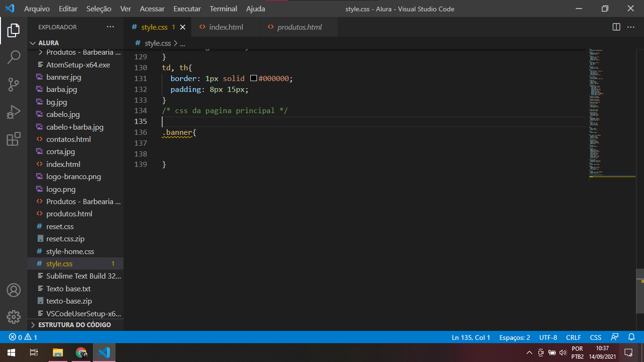Open the Source Control view

tap(14, 85)
